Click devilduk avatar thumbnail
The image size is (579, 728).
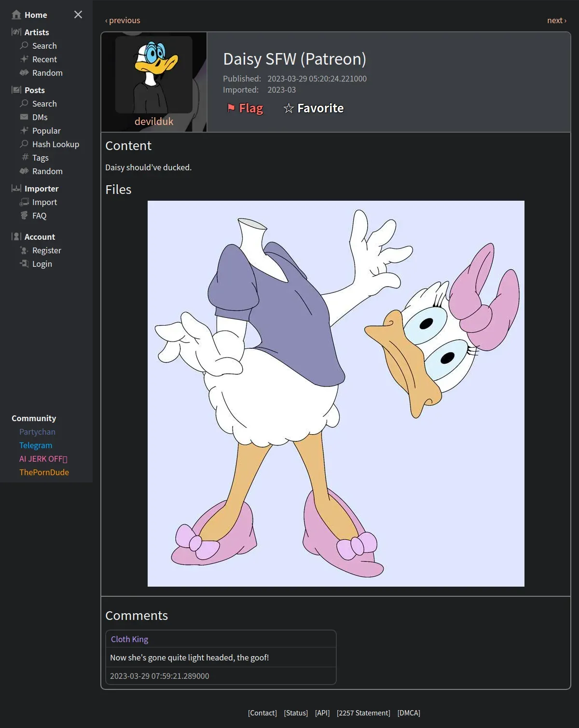(x=154, y=75)
